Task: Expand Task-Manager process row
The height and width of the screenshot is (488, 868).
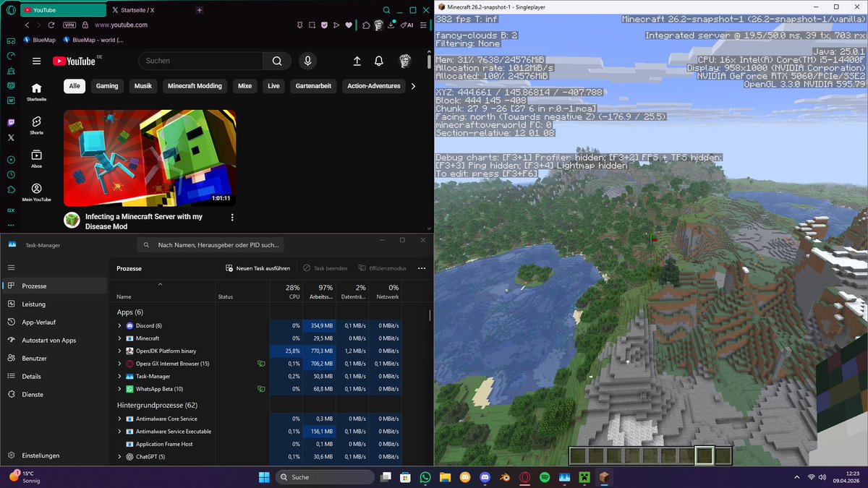Action: click(x=120, y=377)
